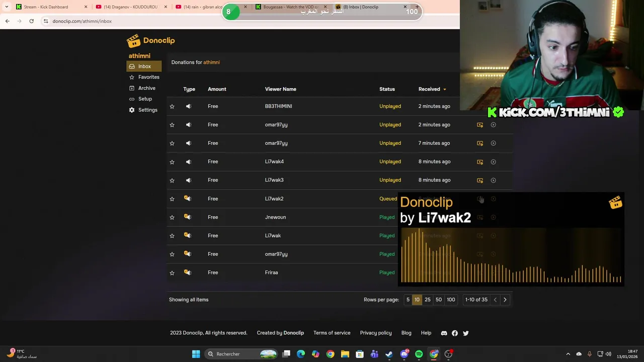Play the omar97yy donation received 7 minutes ago
Viewport: 644px width, 362px height.
point(493,143)
